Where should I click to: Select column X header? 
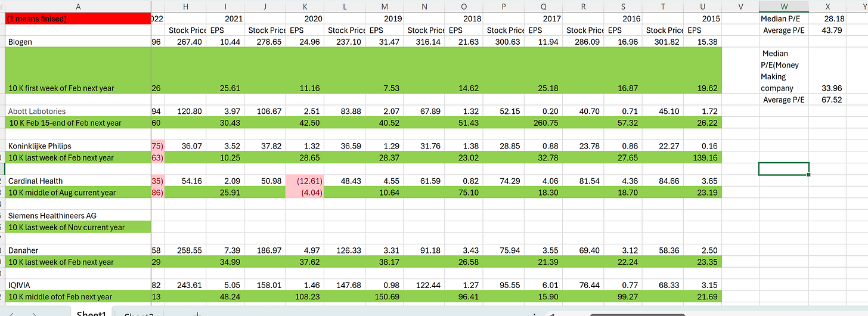(x=828, y=6)
